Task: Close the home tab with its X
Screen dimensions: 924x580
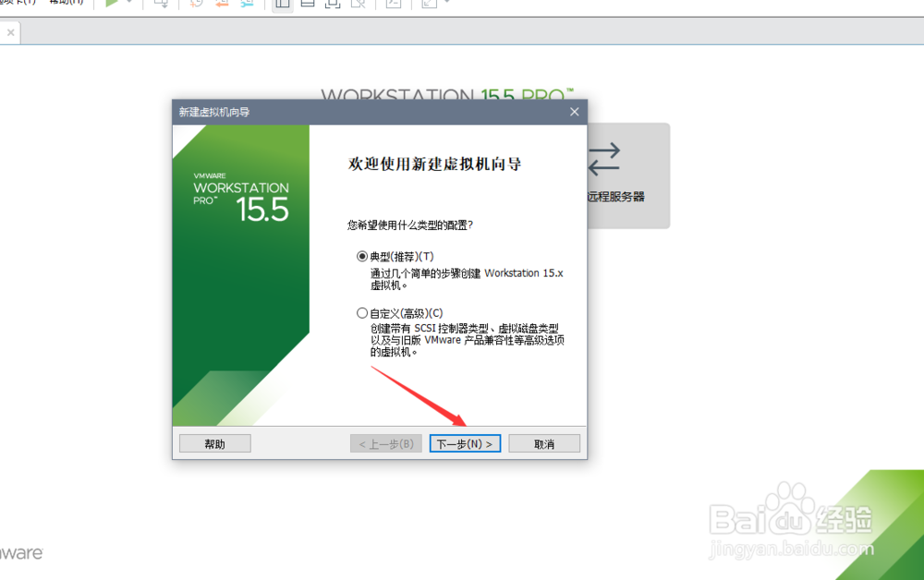Action: (x=10, y=32)
